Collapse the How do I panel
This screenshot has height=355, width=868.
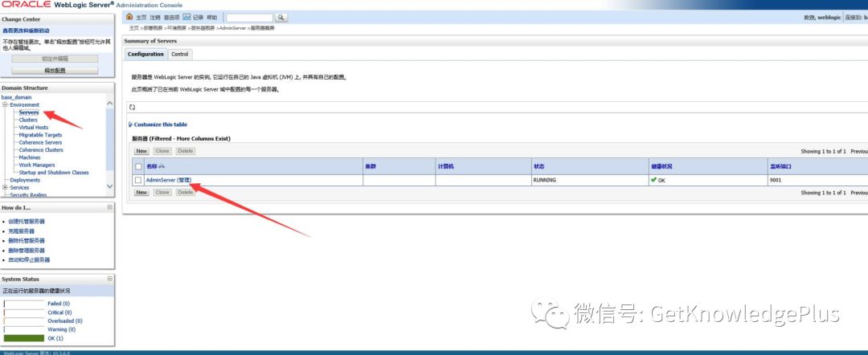(109, 207)
